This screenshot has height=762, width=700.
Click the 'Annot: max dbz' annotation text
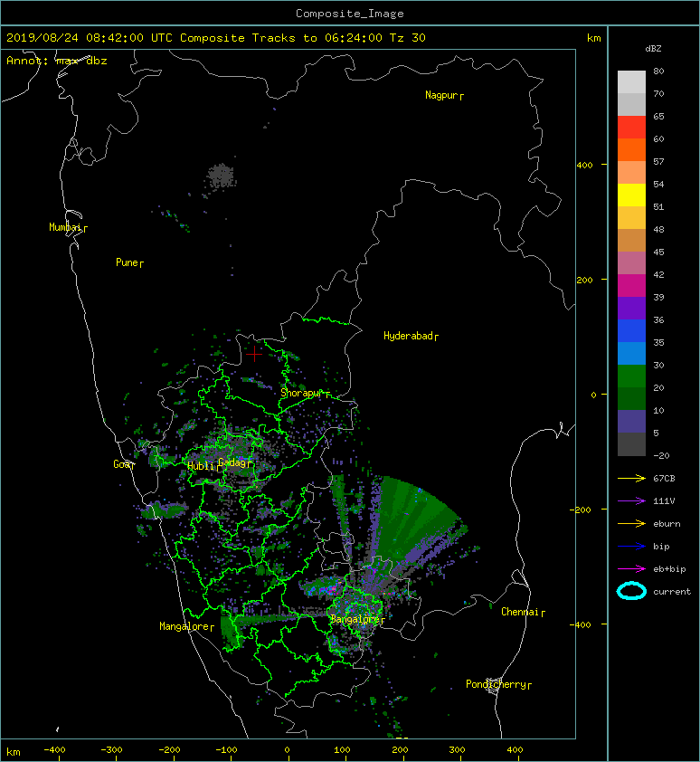tap(57, 61)
